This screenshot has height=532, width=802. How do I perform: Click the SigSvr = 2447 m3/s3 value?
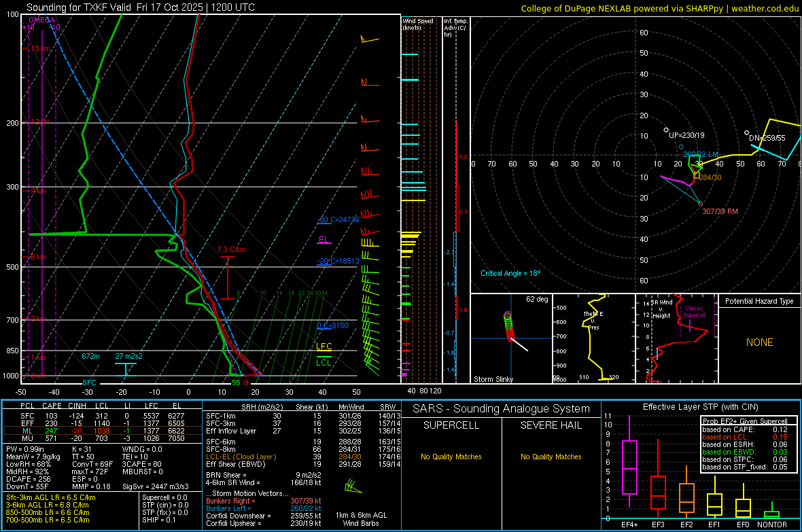point(156,486)
